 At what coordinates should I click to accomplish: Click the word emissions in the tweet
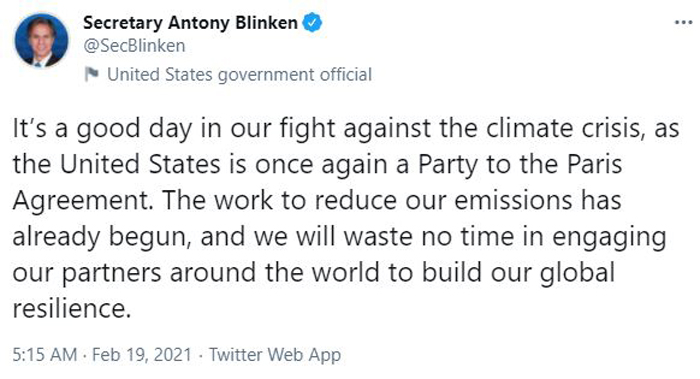point(513,200)
